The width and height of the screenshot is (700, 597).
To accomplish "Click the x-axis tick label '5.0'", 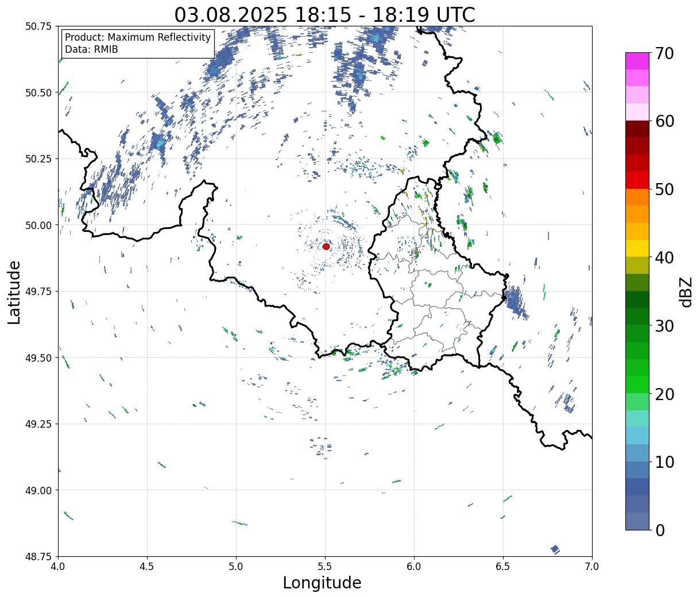I will point(236,566).
